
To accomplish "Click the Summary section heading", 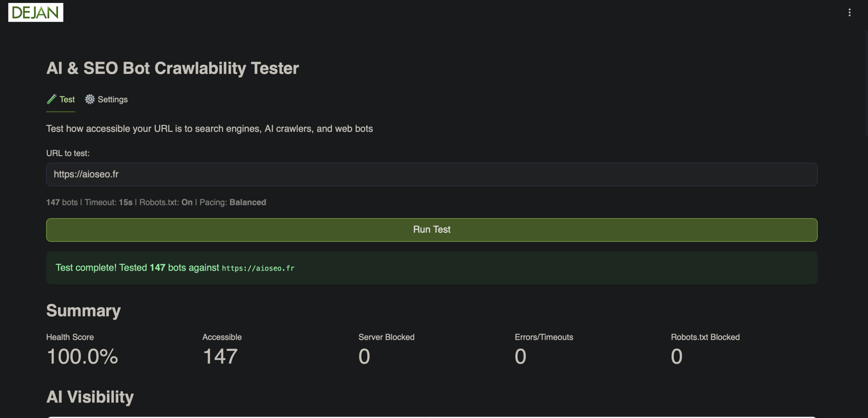I will click(x=83, y=310).
